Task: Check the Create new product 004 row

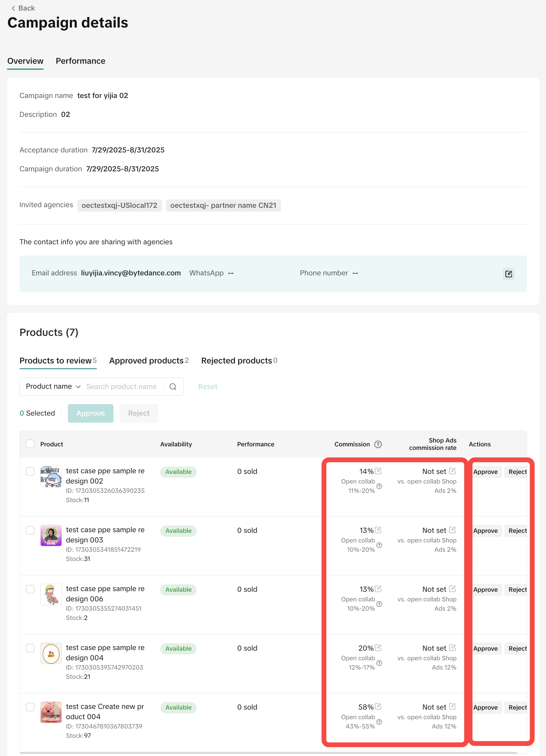Action: 30,707
